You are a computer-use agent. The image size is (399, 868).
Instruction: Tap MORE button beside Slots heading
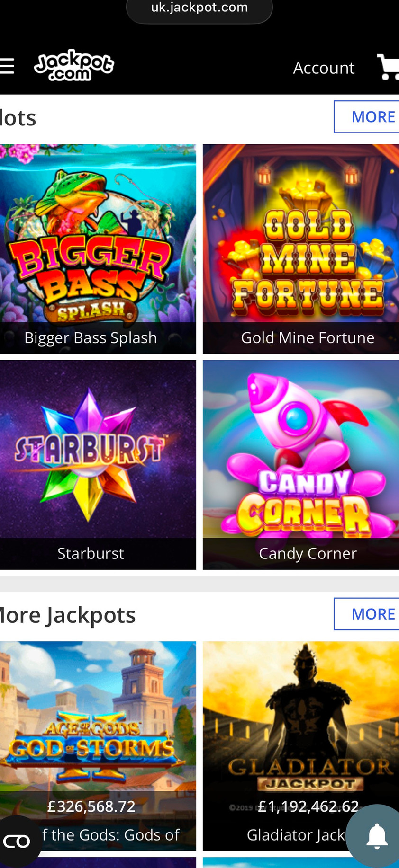click(x=366, y=117)
